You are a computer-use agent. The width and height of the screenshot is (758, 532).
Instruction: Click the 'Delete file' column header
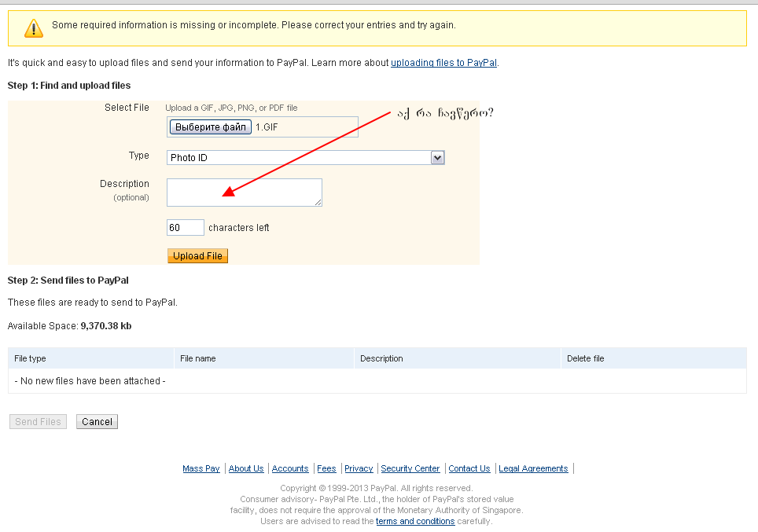pos(653,358)
